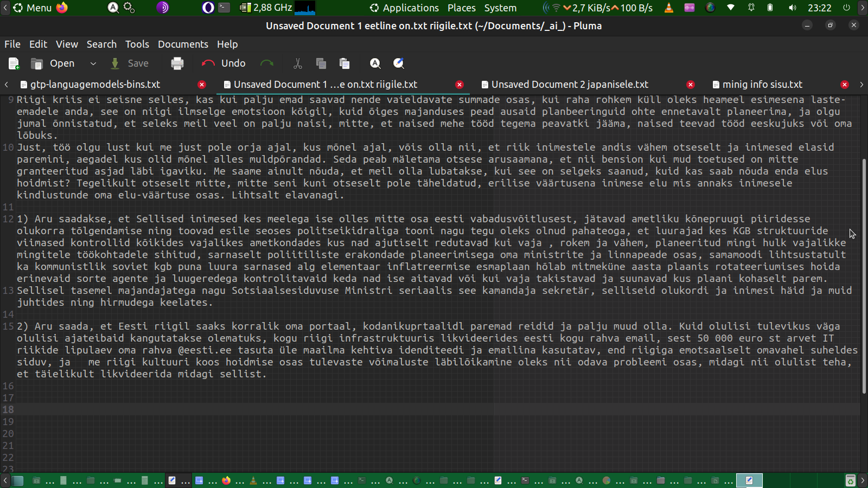Print the document using the printer icon
Image resolution: width=868 pixels, height=488 pixels.
[x=177, y=63]
